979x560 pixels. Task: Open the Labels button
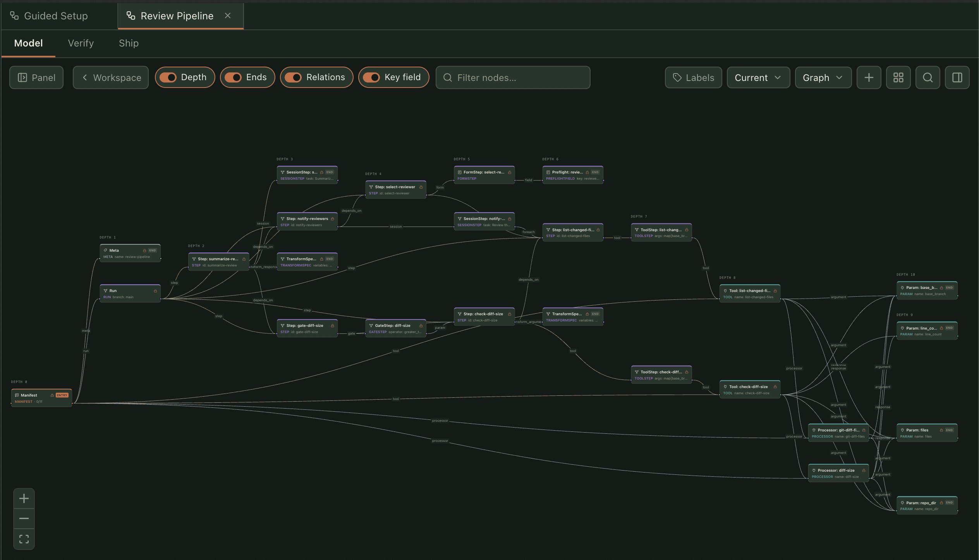pyautogui.click(x=693, y=78)
